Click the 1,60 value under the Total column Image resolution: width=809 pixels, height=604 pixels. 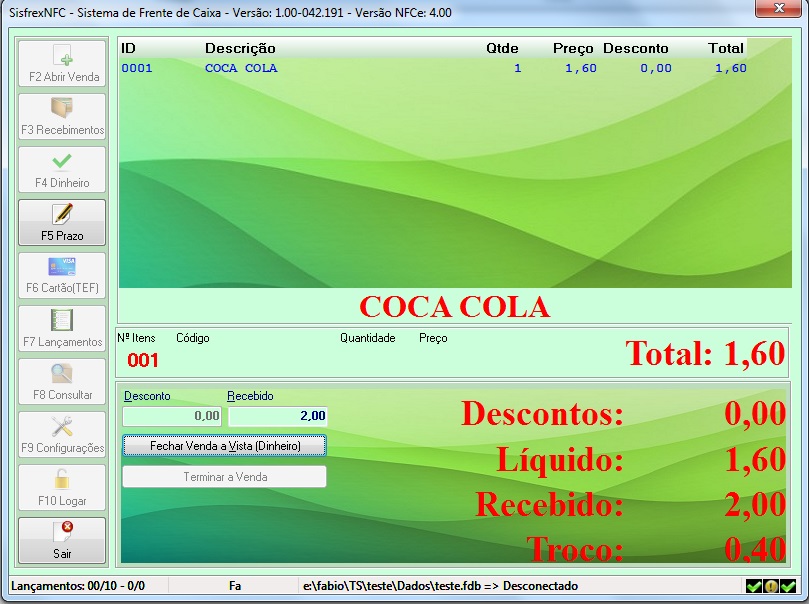point(731,68)
